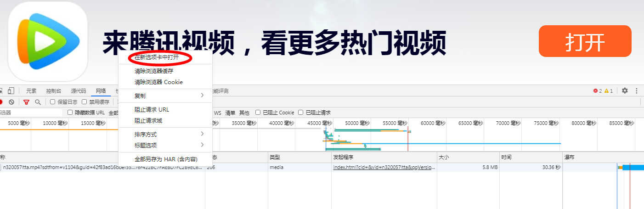The image size is (644, 209).
Task: Toggle the red filter funnel icon
Action: click(x=26, y=102)
